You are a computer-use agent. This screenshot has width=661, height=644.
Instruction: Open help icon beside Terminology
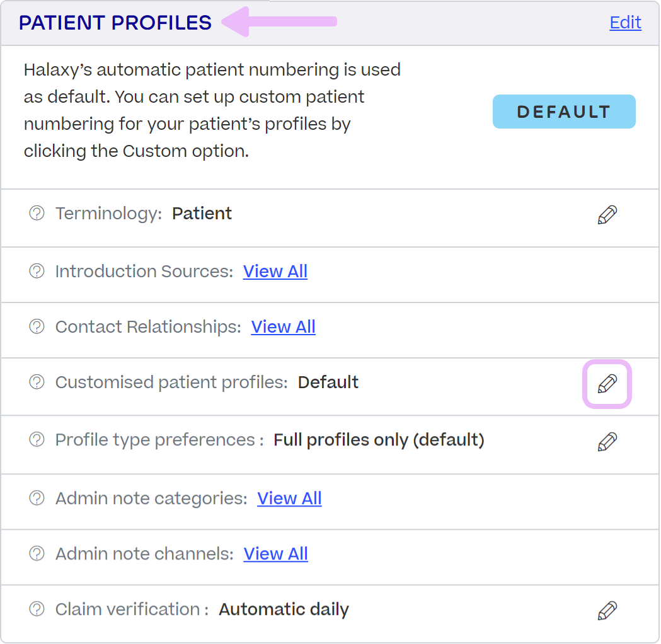click(36, 213)
